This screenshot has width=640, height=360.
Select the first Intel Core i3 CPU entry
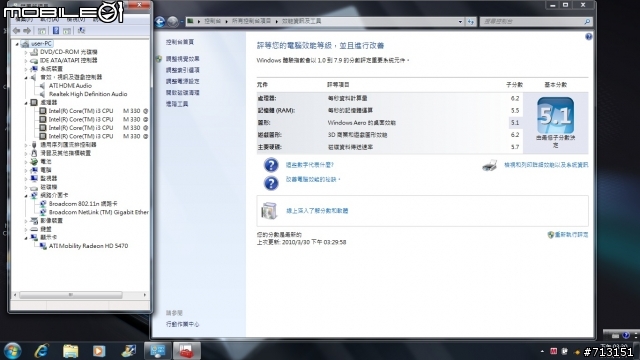(x=98, y=111)
